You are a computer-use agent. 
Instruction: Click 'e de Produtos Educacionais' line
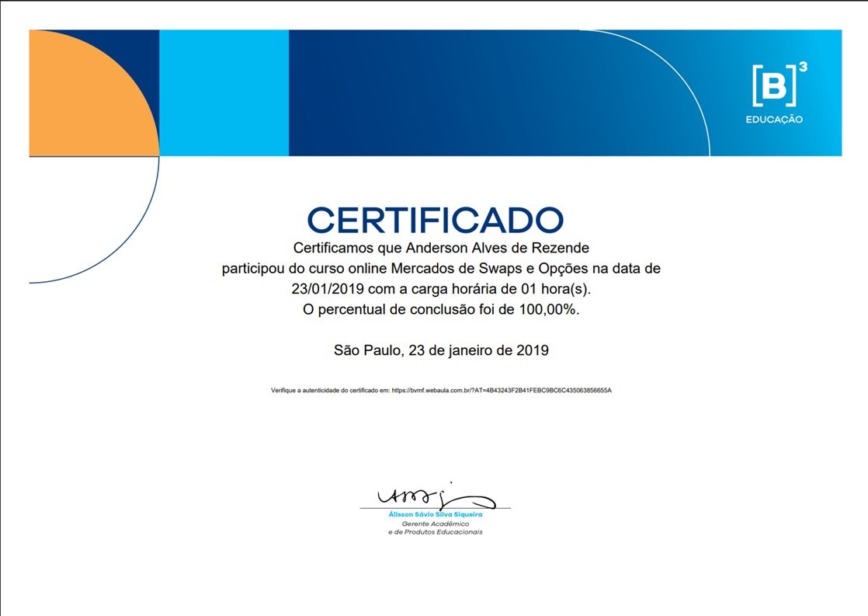point(435,532)
